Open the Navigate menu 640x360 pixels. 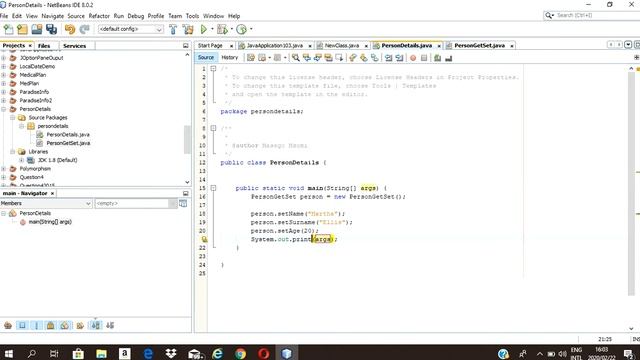(x=52, y=16)
